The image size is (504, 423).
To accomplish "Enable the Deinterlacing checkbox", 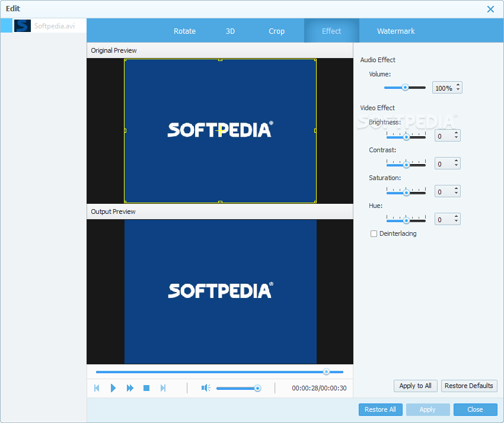I will [374, 233].
